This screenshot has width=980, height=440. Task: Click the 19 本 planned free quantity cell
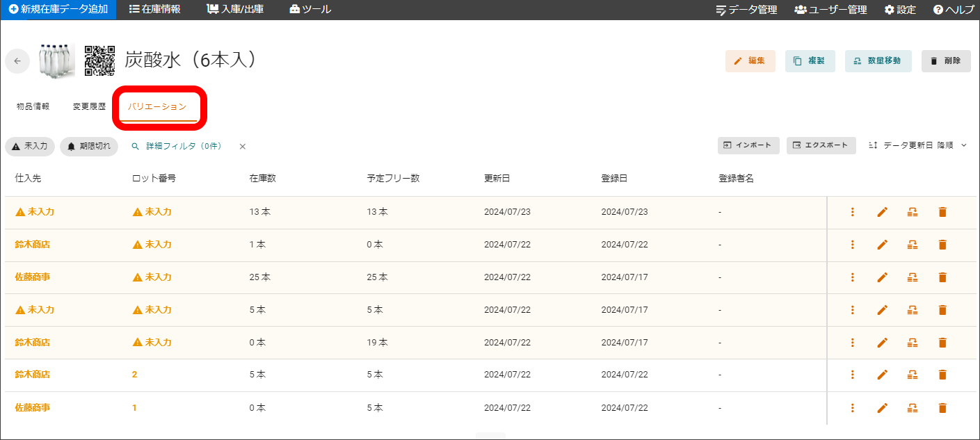378,343
